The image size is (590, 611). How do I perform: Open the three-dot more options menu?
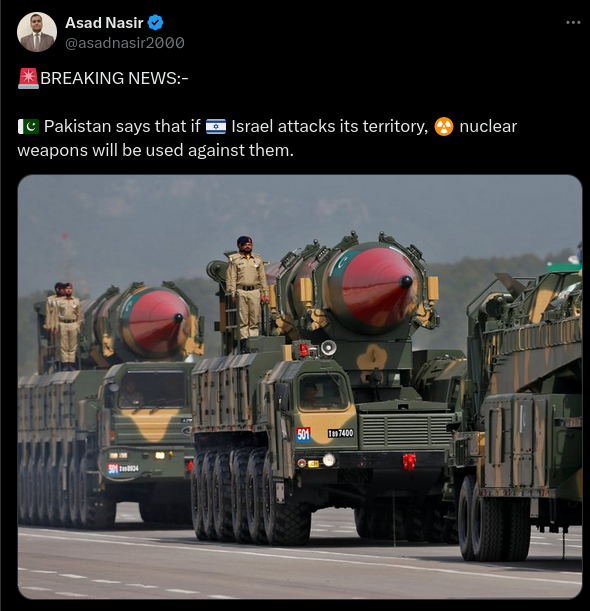573,23
